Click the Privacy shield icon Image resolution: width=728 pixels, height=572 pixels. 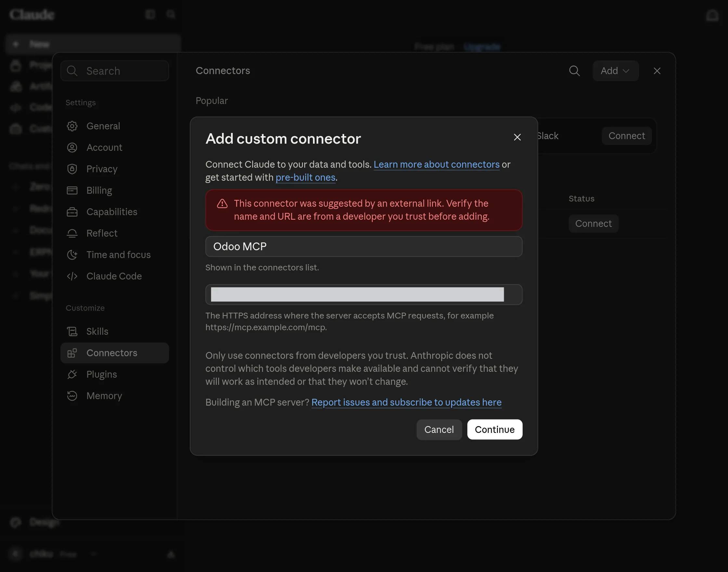[x=72, y=169]
